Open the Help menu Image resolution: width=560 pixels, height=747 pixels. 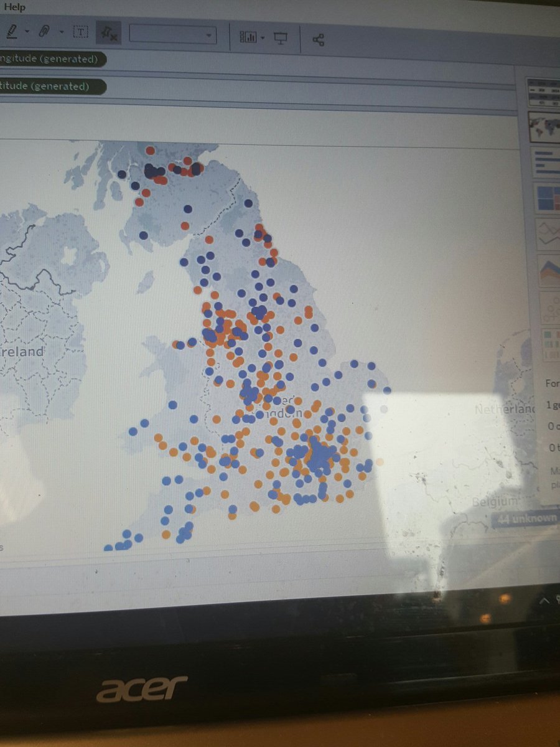(x=15, y=7)
